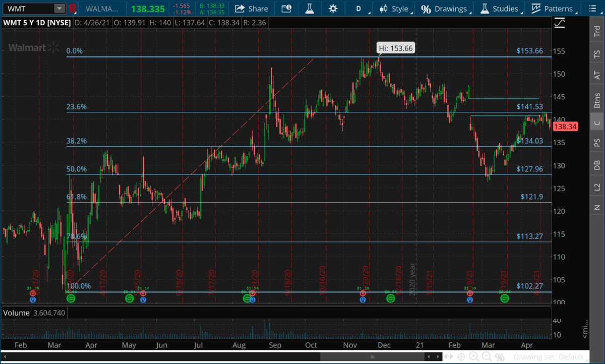Click the red symbol link icon beside WMT

coord(73,9)
